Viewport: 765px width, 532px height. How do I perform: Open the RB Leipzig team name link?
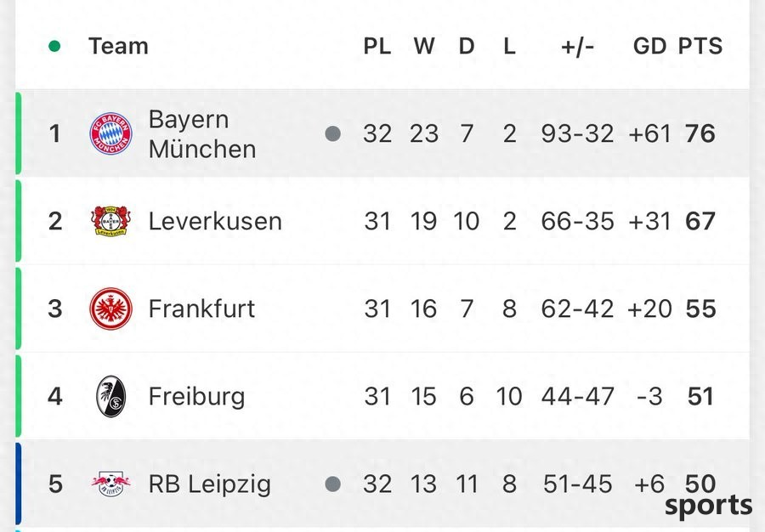pos(209,484)
